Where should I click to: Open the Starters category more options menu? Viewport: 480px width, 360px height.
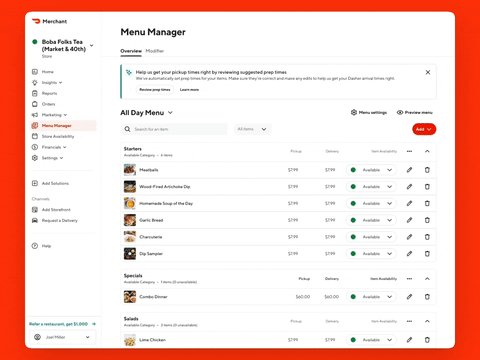tap(409, 151)
